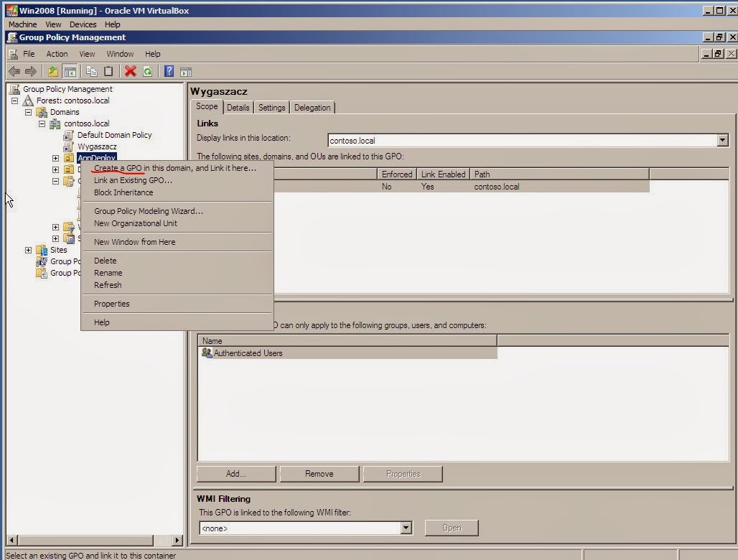Click the Name column header
This screenshot has width=738, height=560.
pyautogui.click(x=347, y=341)
